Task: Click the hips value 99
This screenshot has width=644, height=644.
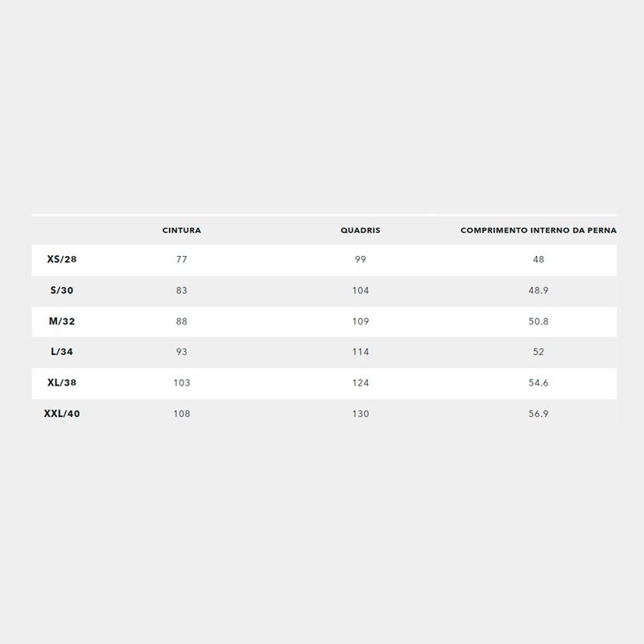Action: [360, 259]
